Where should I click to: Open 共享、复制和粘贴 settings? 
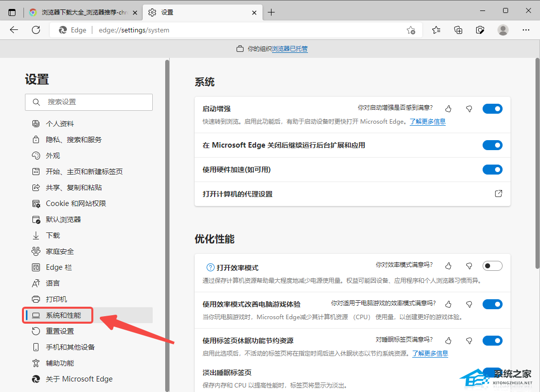tap(89, 188)
